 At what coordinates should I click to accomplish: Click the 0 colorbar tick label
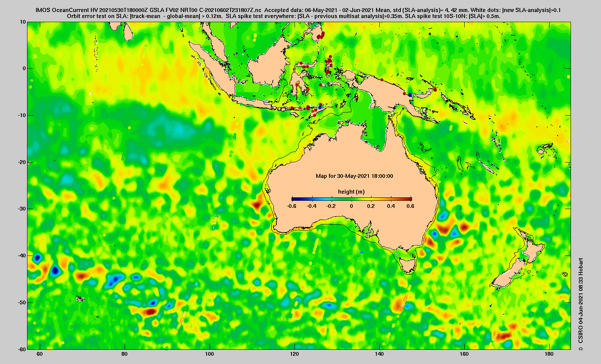point(352,206)
